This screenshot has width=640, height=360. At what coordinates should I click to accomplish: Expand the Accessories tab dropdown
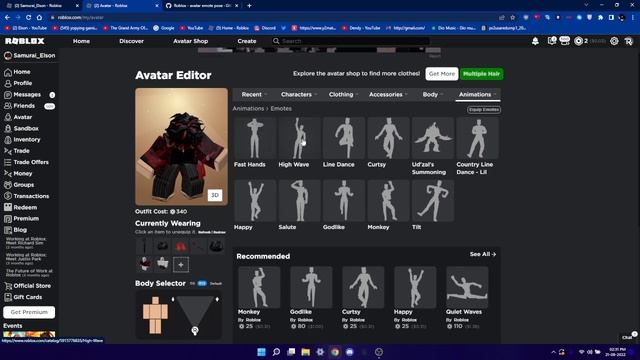(x=388, y=94)
